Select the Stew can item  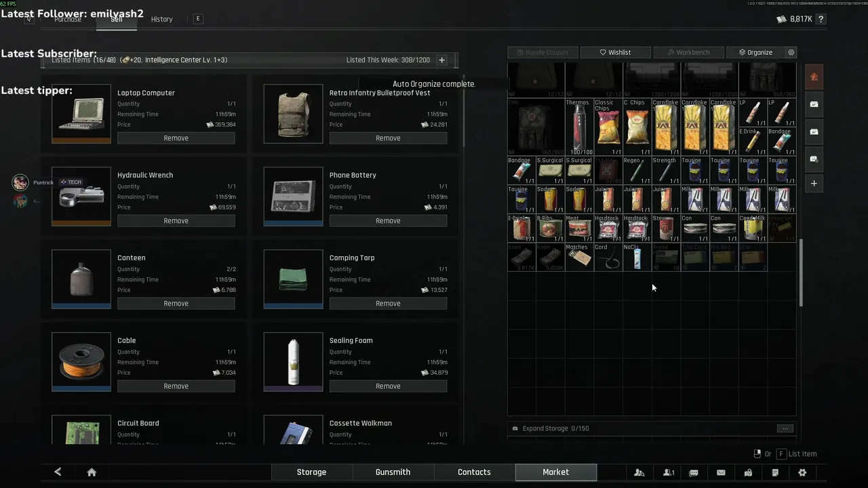point(665,228)
